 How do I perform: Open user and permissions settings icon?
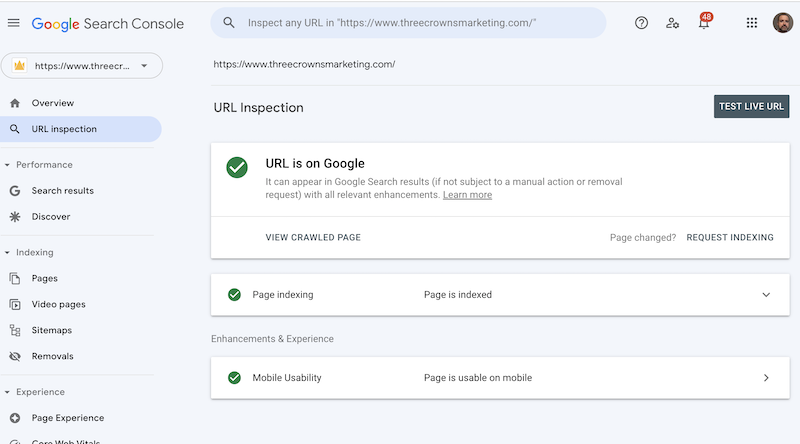coord(672,23)
